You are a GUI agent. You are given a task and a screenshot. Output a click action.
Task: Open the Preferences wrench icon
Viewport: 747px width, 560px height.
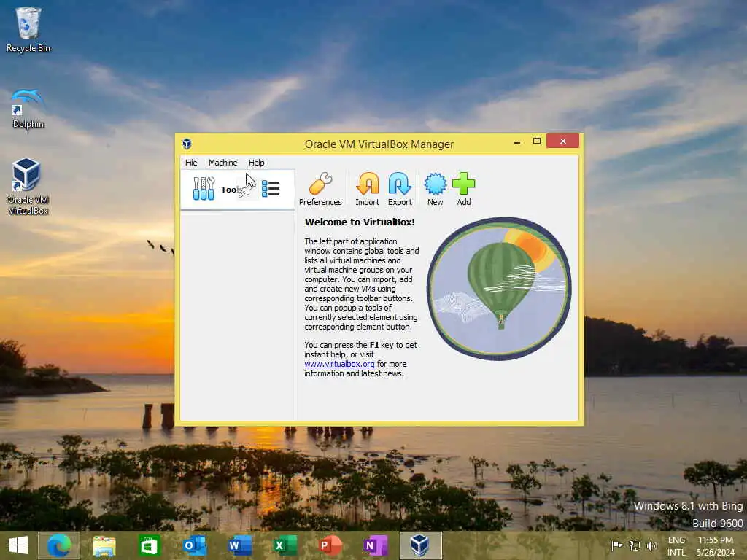pyautogui.click(x=320, y=189)
